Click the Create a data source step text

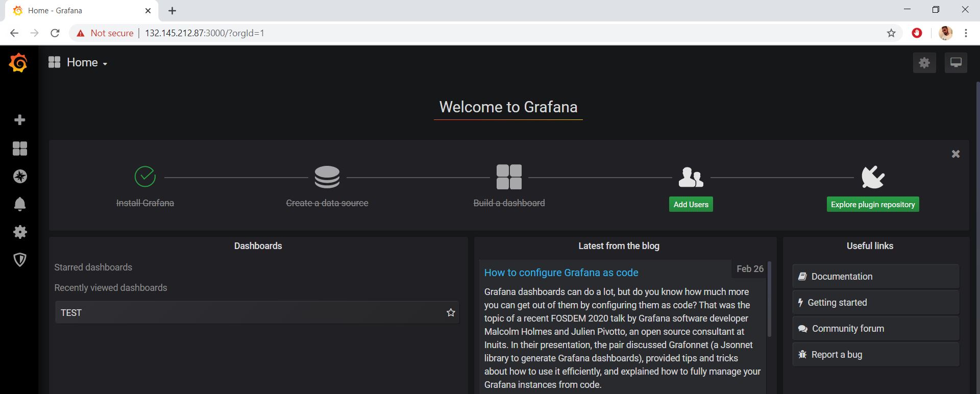tap(327, 203)
